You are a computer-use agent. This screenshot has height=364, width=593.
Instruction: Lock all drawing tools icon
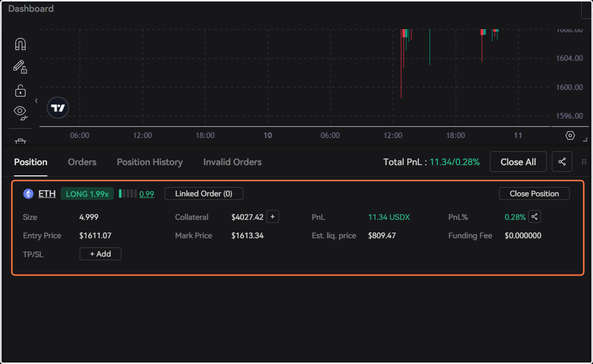point(20,90)
